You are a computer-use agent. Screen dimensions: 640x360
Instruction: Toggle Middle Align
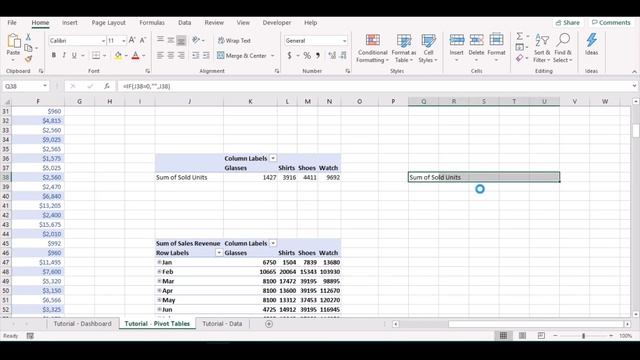(x=171, y=40)
